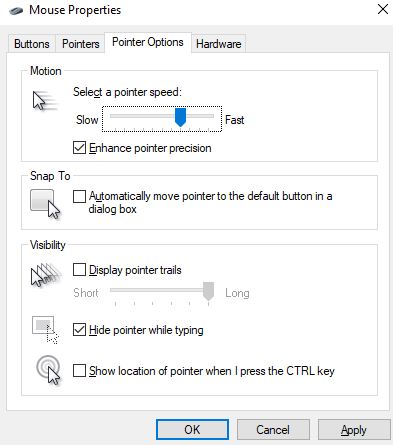Disable Enhance pointer precision checkbox
393x445 pixels.
[79, 148]
